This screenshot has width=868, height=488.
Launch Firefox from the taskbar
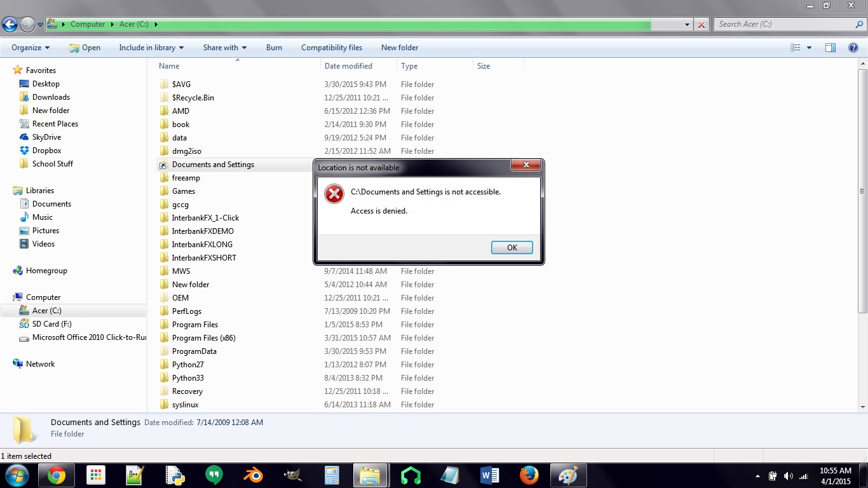click(529, 475)
